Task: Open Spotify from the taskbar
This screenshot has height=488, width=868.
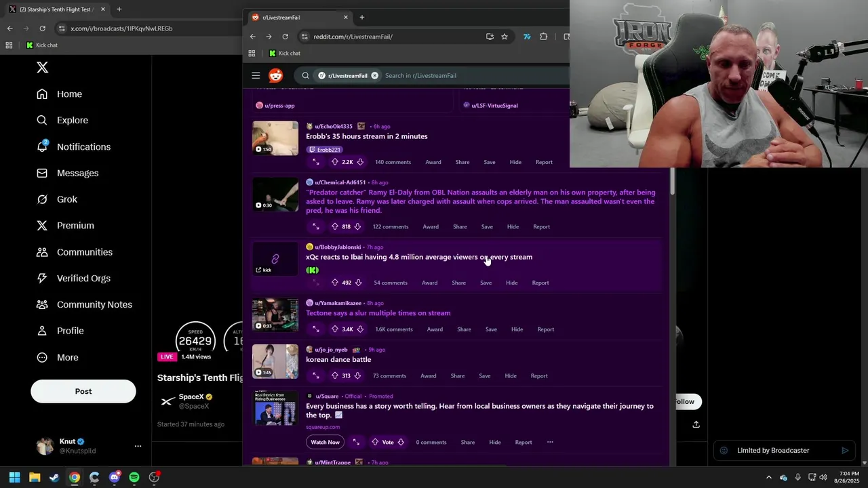Action: [x=134, y=477]
